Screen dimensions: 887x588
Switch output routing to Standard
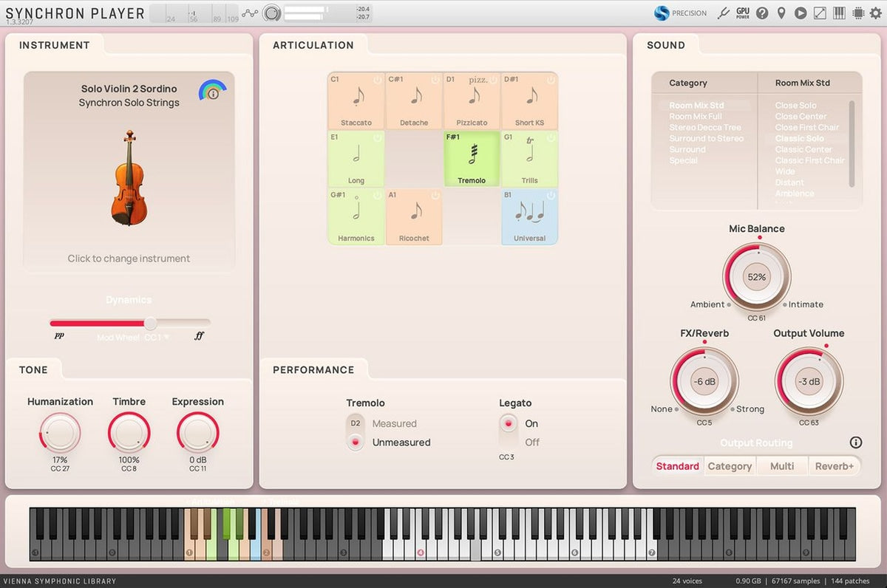click(678, 466)
